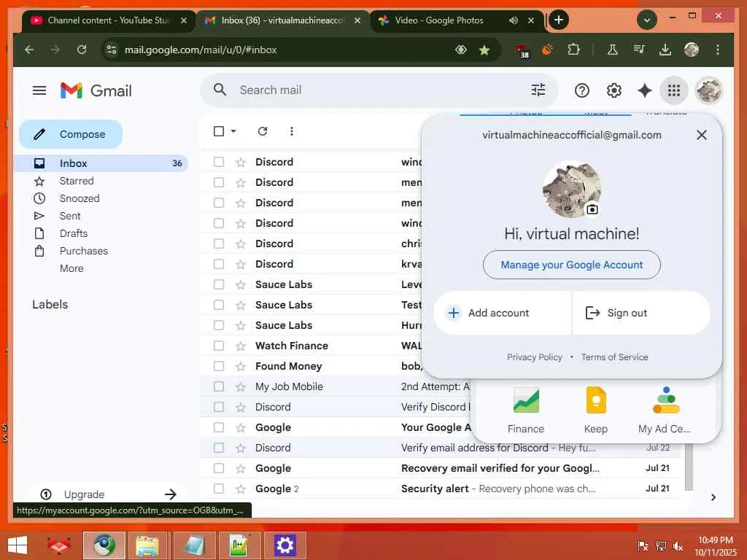This screenshot has height=560, width=747.
Task: Open media controls icon in browser toolbar
Action: click(639, 50)
